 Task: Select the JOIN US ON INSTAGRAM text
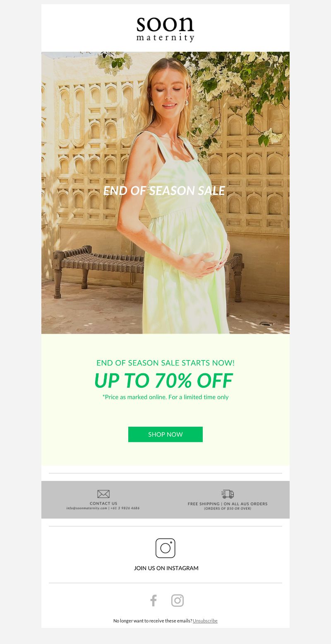point(166,568)
